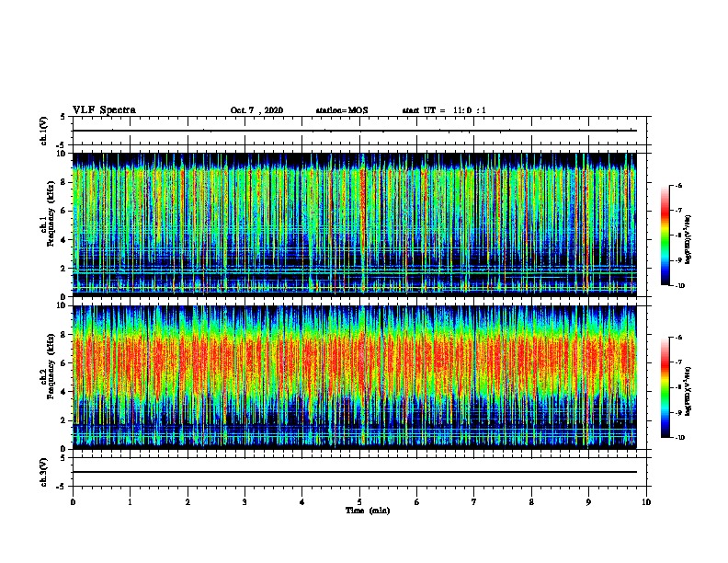This screenshot has height=563, width=728.
Task: Click the 7 tick label on the time axis
Action: [474, 502]
